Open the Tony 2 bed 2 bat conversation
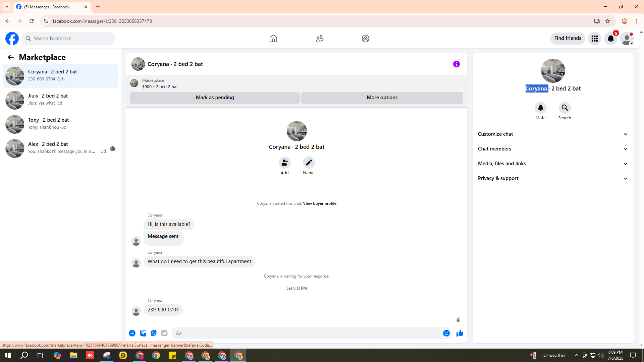This screenshot has width=644, height=362. 60,124
